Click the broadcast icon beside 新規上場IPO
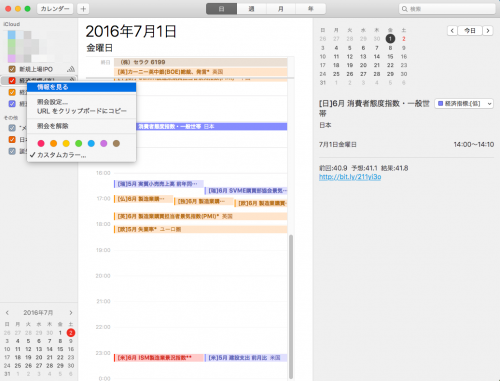Viewport: 500px width, 381px height. pos(71,69)
